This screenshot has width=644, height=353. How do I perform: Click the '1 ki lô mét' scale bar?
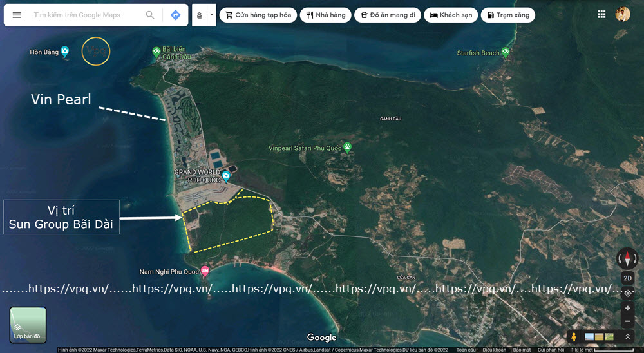pyautogui.click(x=603, y=350)
